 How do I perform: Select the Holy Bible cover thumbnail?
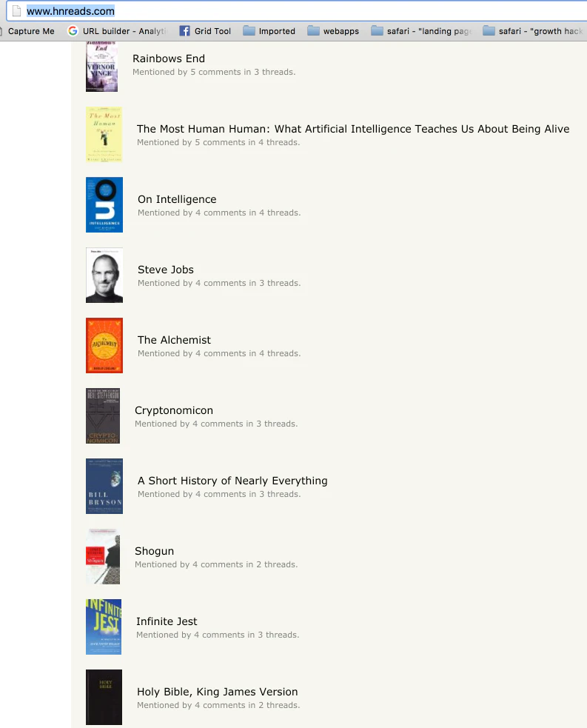[104, 697]
